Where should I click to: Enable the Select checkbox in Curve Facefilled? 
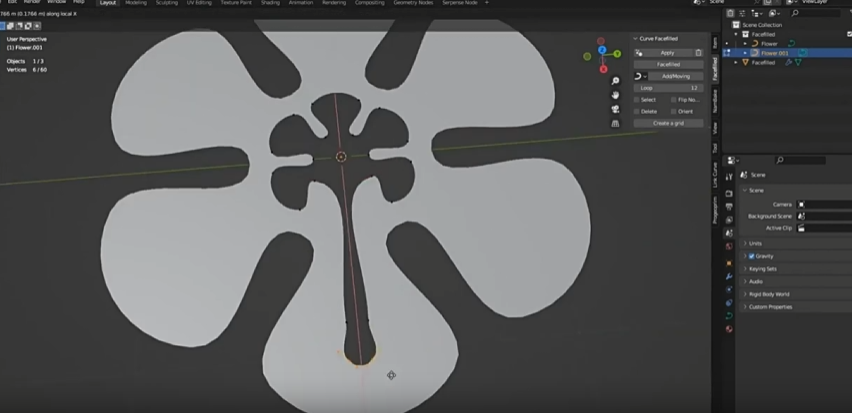click(637, 99)
